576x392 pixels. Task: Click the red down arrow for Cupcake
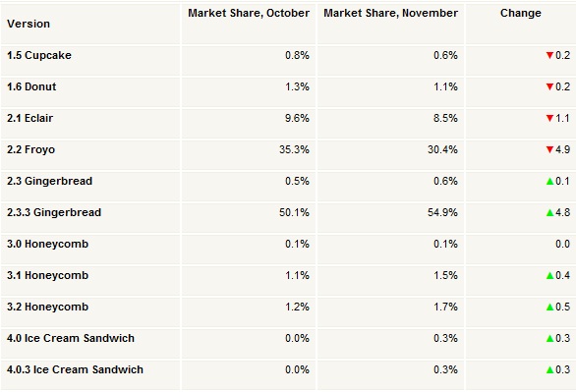pos(549,55)
